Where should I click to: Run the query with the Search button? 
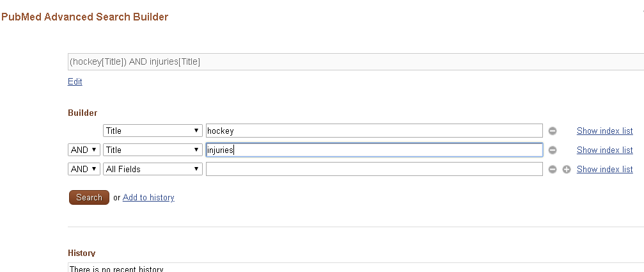pos(89,197)
